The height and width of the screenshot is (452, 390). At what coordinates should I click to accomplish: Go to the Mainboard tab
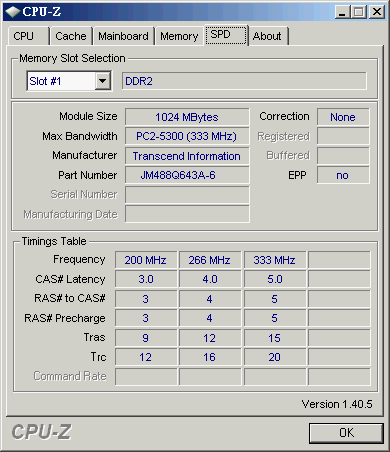tap(123, 36)
